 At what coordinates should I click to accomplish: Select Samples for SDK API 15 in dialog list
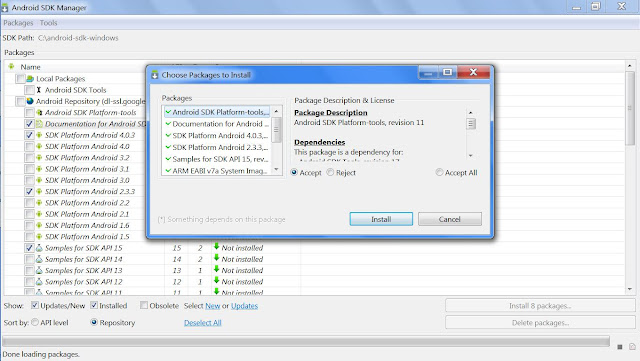(217, 159)
